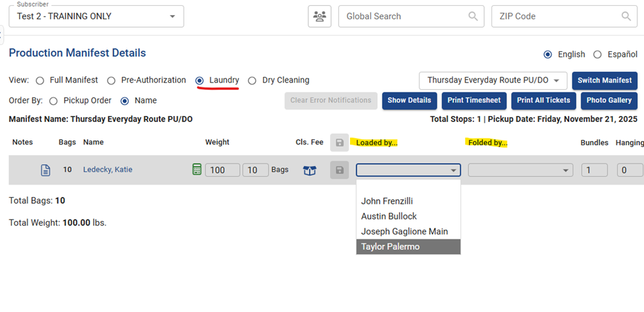Image resolution: width=644 pixels, height=312 pixels.
Task: Choose the Dry Cleaning view radio button
Action: point(252,80)
